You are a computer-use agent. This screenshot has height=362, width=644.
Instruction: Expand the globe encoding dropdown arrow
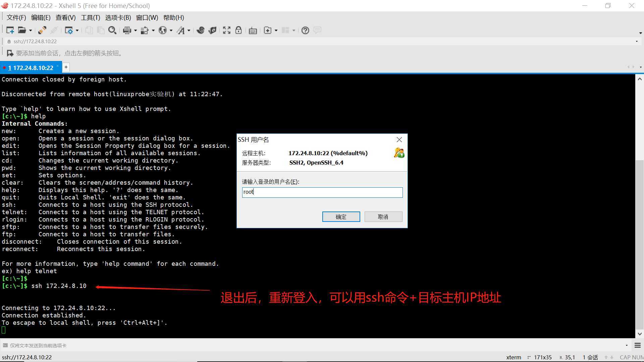tap(171, 31)
